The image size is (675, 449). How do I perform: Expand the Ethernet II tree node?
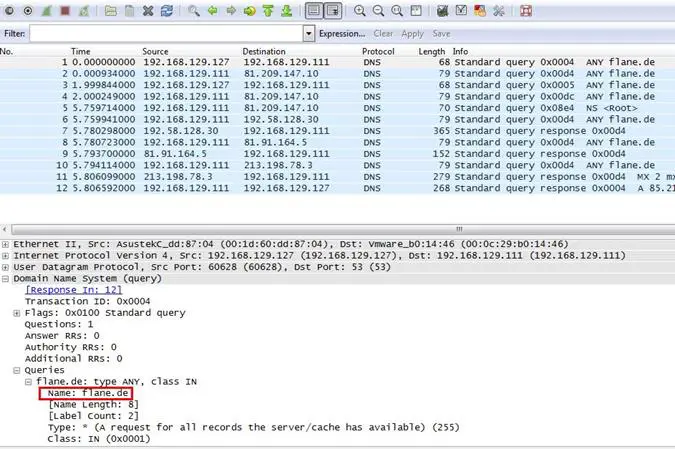pos(6,244)
